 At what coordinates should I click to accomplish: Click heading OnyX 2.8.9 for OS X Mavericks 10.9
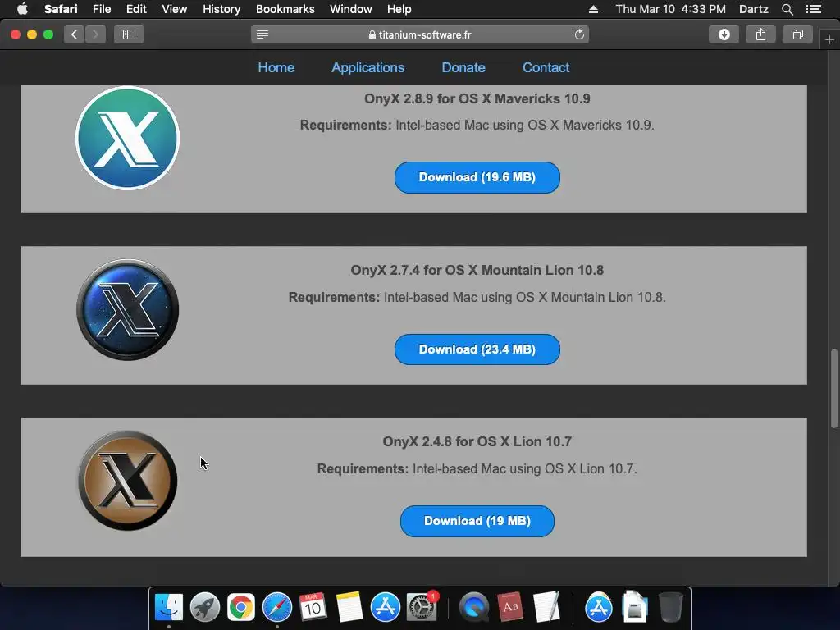click(x=477, y=98)
